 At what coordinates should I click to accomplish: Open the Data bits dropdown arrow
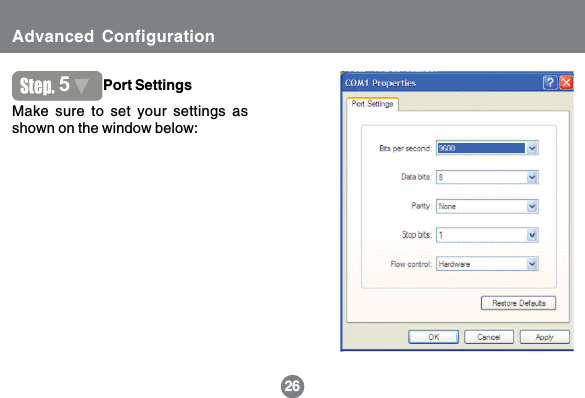pos(532,177)
